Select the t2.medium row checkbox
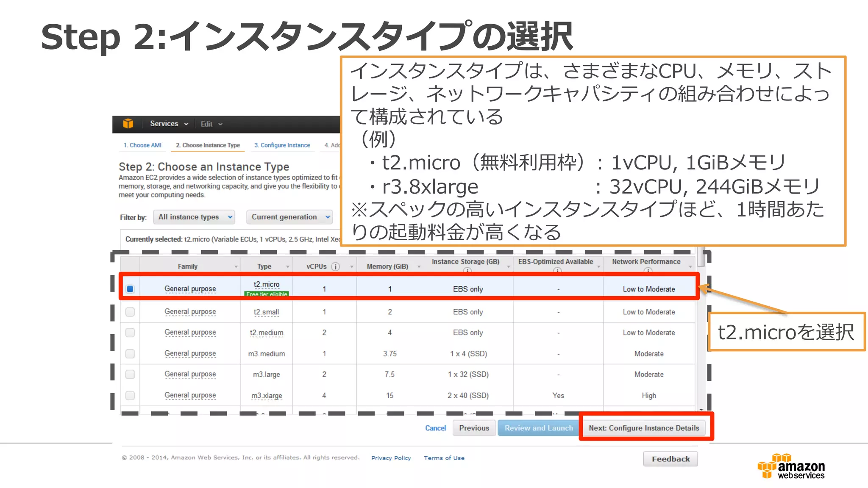Viewport: 868px width, 488px height. click(x=130, y=333)
